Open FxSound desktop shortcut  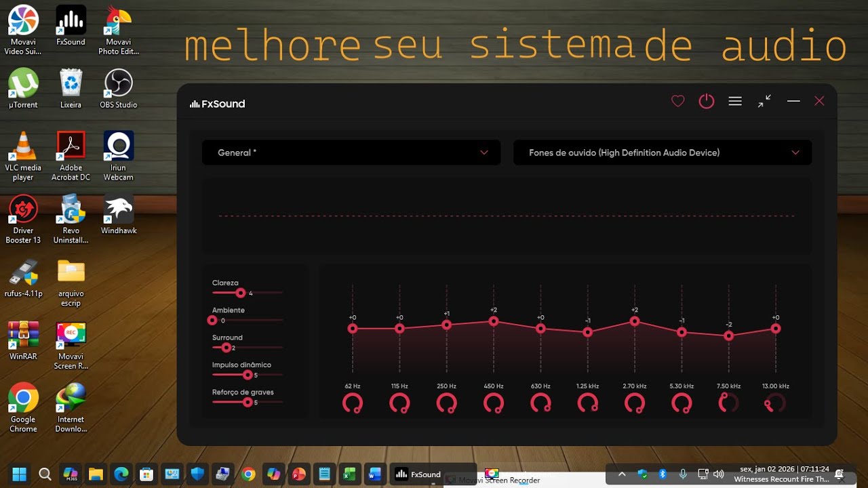tap(71, 26)
